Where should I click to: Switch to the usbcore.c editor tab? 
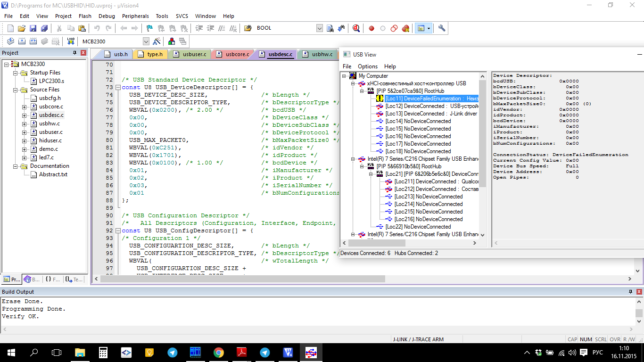tap(232, 54)
